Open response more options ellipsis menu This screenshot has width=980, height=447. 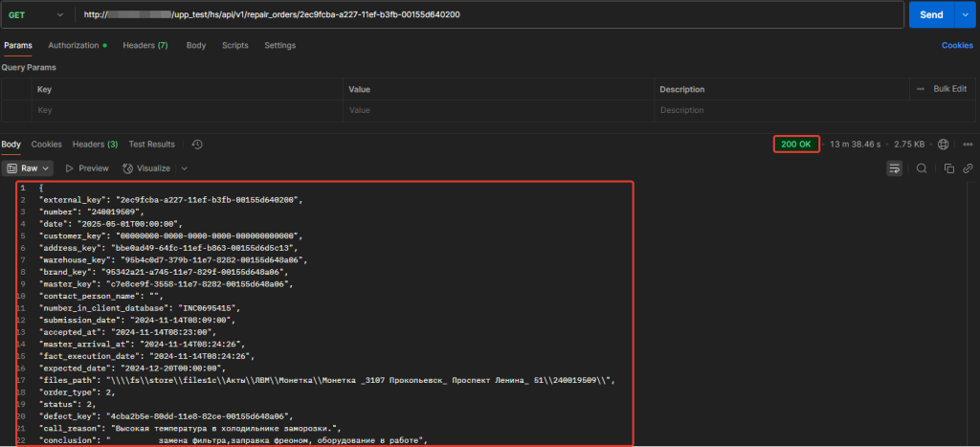click(x=968, y=145)
